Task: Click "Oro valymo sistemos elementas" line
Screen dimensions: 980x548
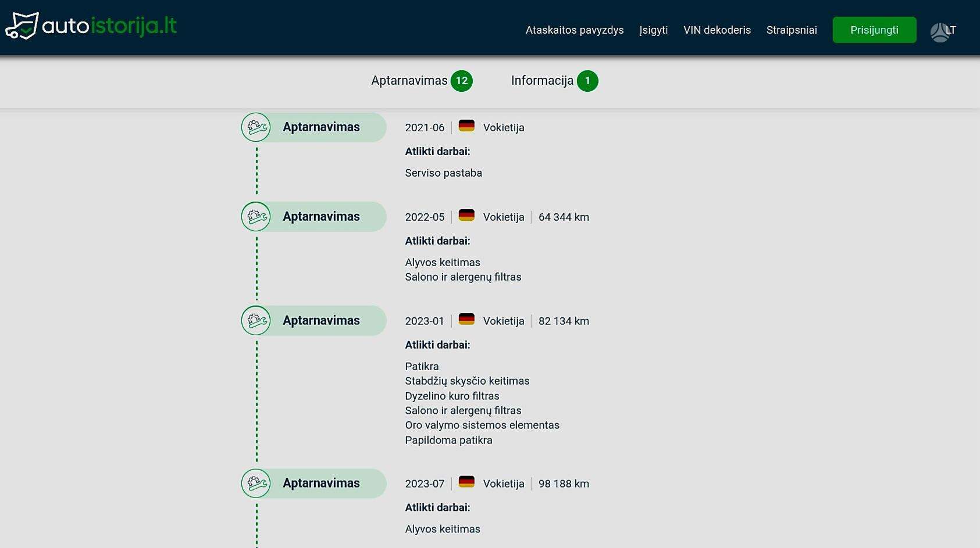Action: (x=482, y=425)
